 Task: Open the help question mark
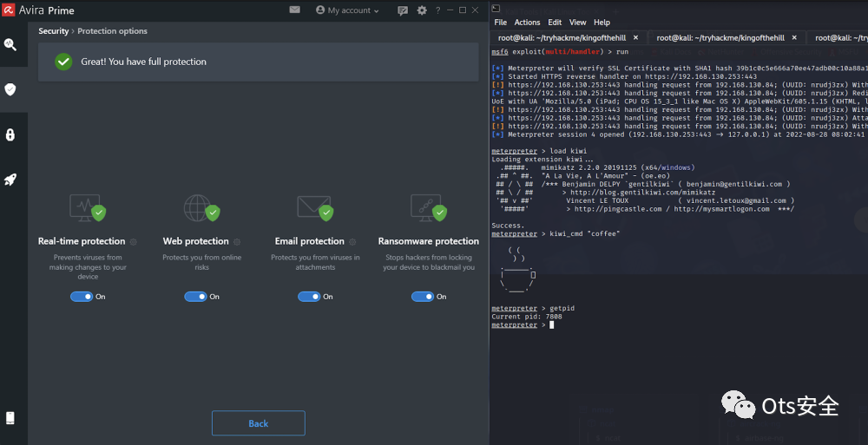click(x=437, y=10)
